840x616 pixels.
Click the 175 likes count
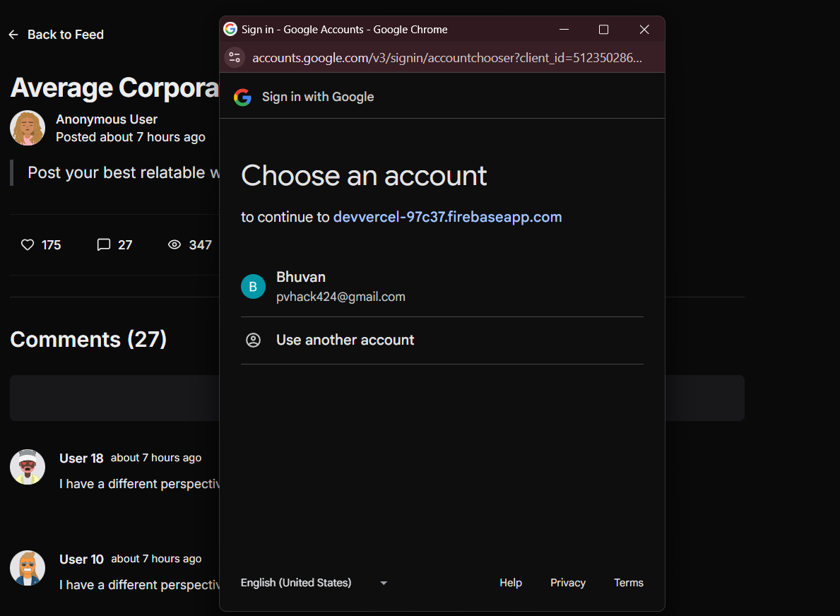click(x=52, y=245)
